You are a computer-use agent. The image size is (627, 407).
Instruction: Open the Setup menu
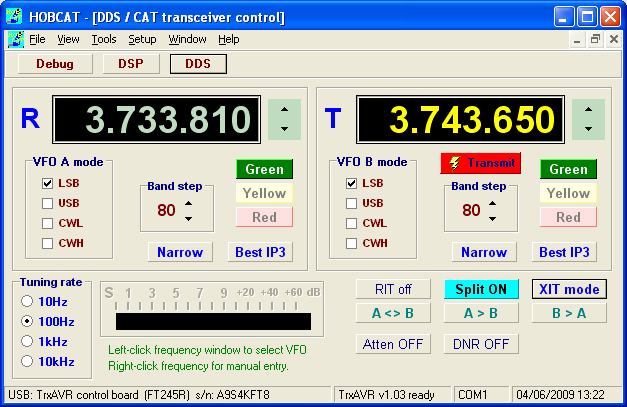click(142, 40)
